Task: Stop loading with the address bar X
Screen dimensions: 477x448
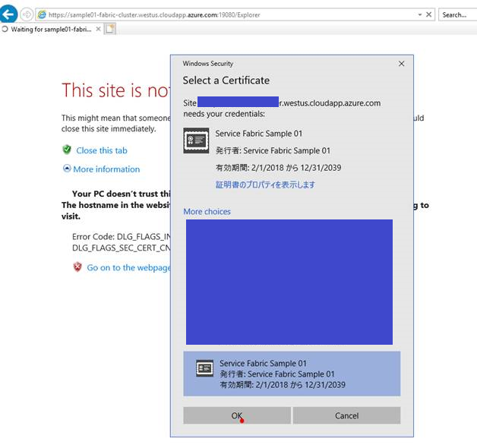Action: click(x=428, y=14)
